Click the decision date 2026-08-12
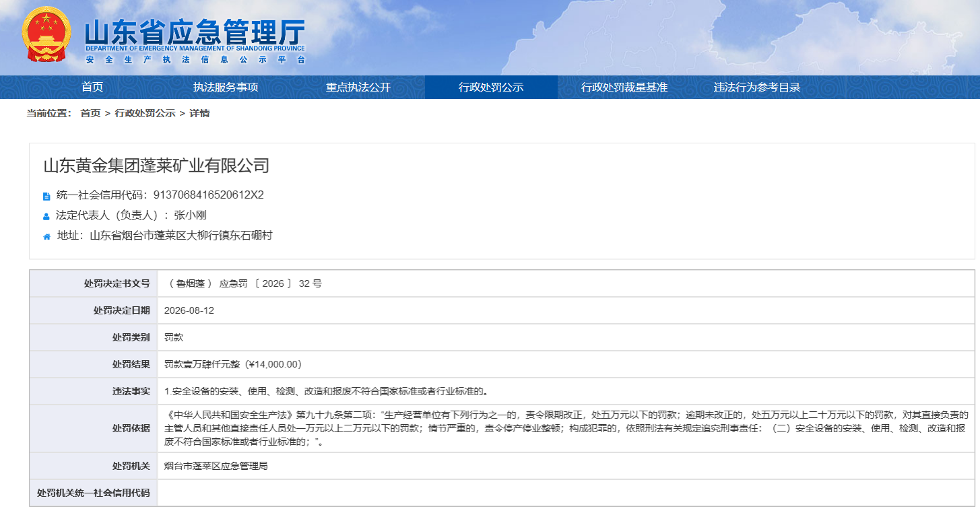 (x=189, y=310)
